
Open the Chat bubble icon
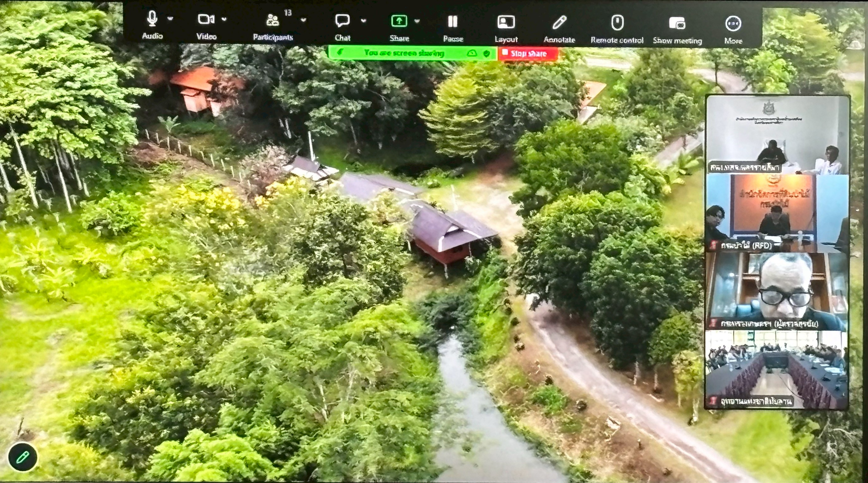pos(342,21)
